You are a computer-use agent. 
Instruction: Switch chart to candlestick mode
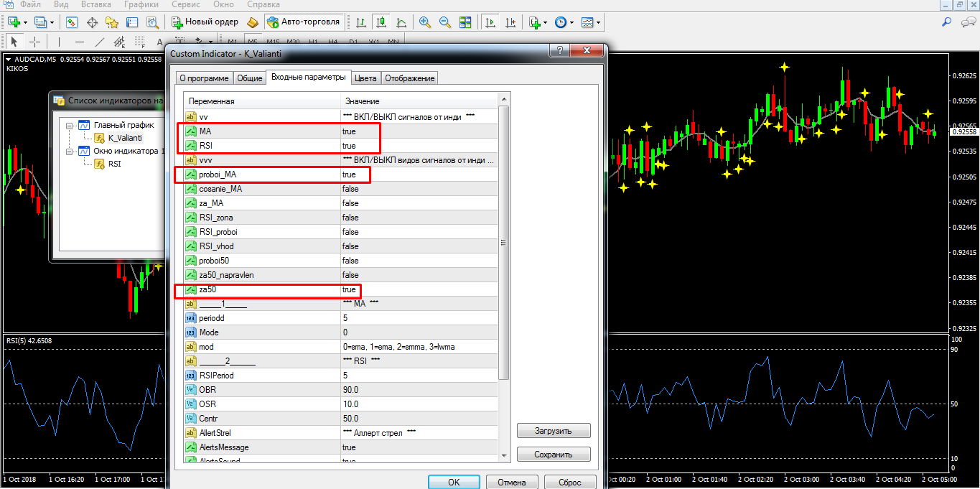(381, 22)
